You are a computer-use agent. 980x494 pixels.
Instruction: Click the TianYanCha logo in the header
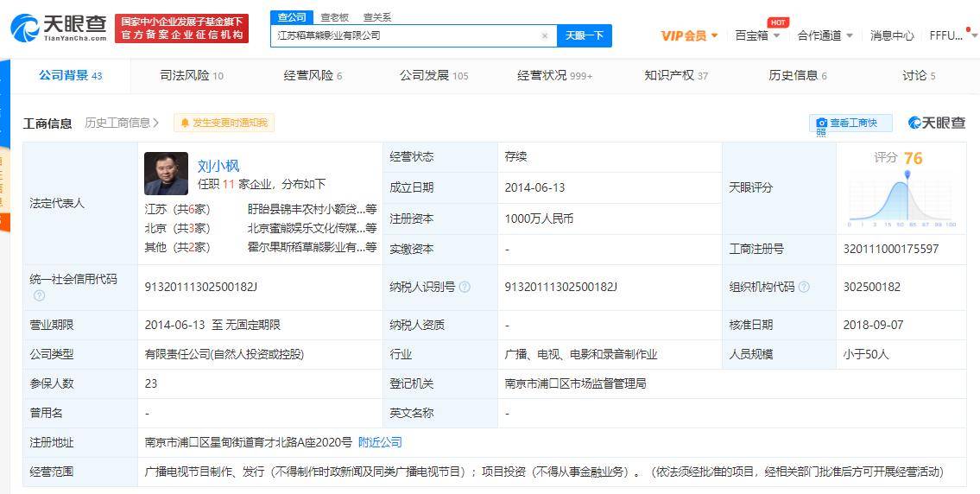59,28
